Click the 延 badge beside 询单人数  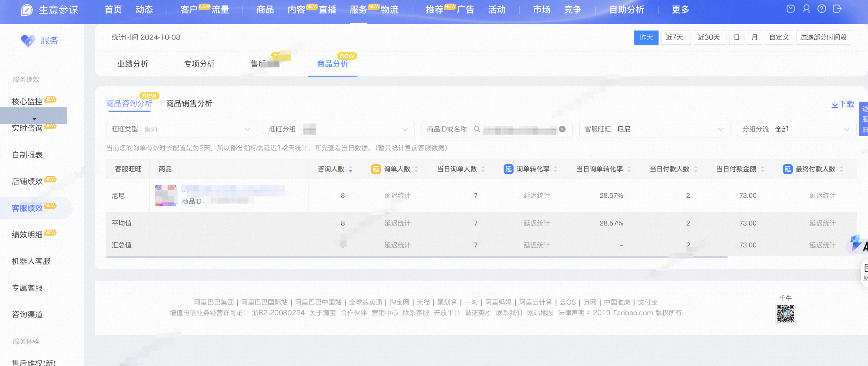(x=376, y=169)
